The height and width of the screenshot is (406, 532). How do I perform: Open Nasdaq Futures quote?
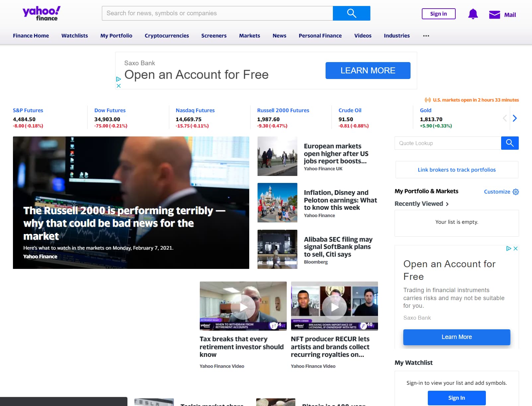pyautogui.click(x=195, y=110)
